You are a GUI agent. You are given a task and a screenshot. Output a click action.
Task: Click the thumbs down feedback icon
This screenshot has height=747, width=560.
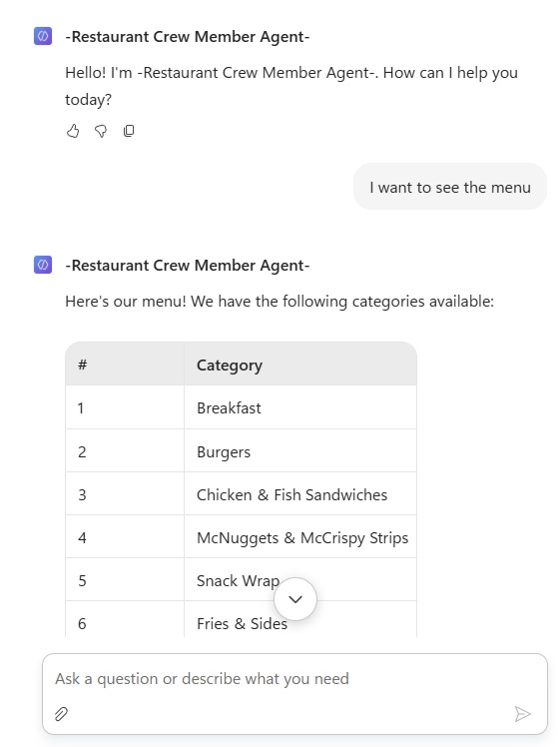[x=101, y=131]
